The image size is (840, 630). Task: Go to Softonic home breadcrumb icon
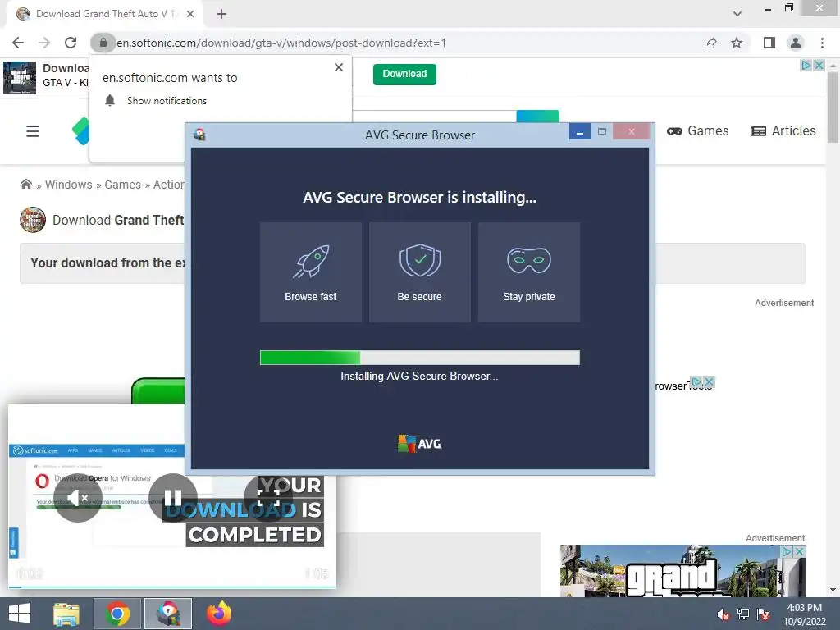click(25, 185)
